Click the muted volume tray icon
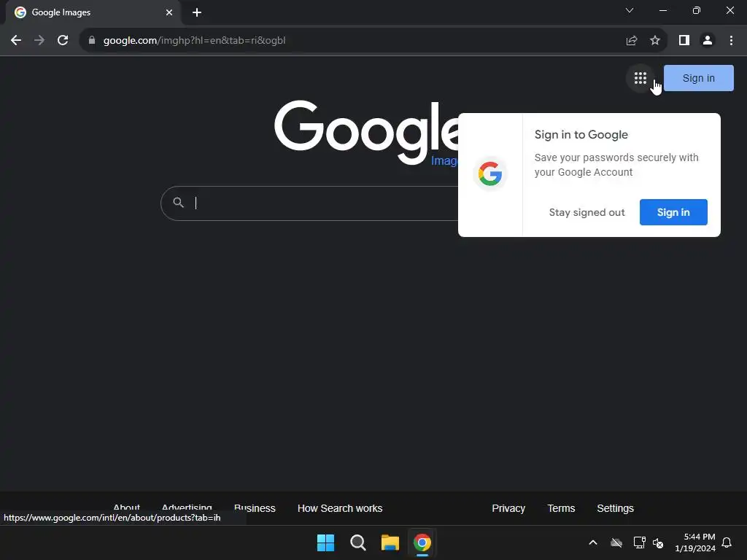 pos(658,542)
